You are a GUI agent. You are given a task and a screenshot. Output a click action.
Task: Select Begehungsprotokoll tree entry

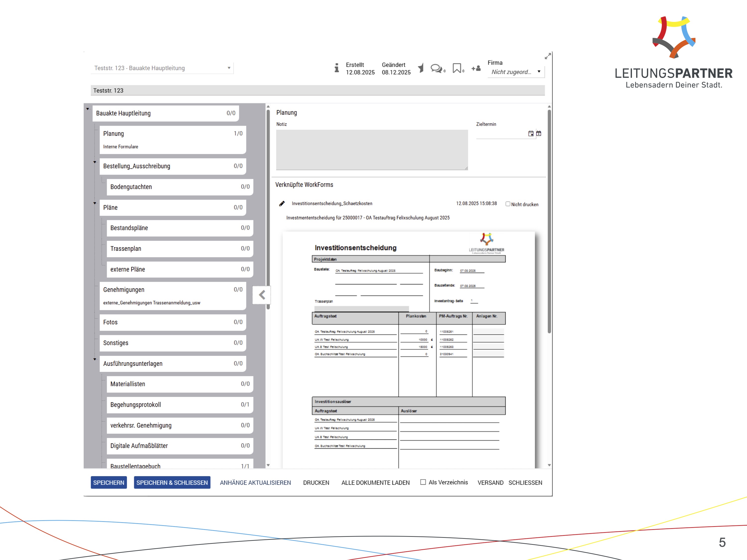(x=179, y=405)
